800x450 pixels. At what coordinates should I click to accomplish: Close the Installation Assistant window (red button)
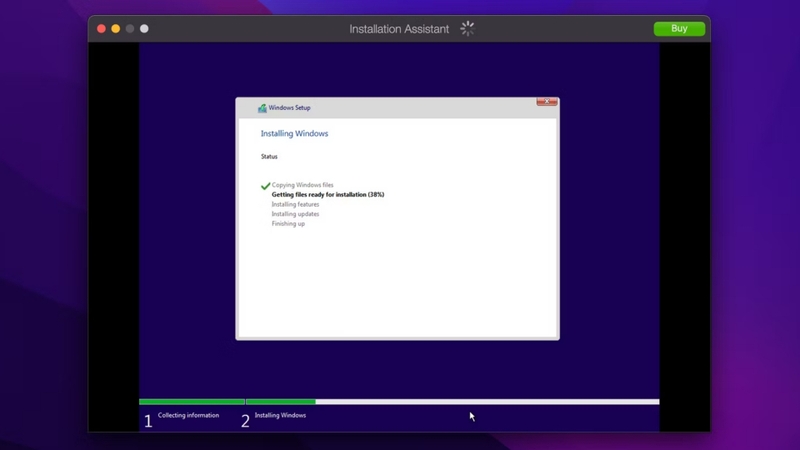pos(102,29)
